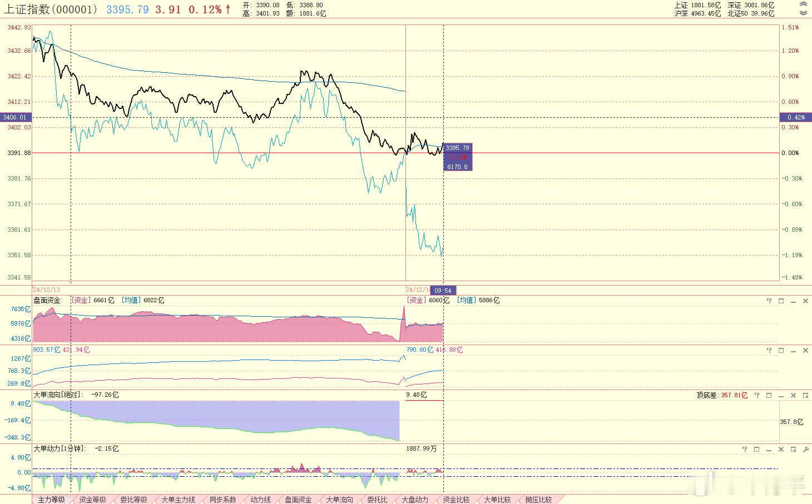Click the opening price 3390.08

[x=266, y=5]
